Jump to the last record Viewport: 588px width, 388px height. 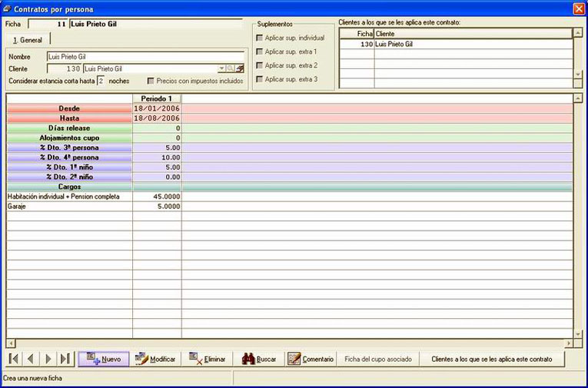[x=65, y=359]
